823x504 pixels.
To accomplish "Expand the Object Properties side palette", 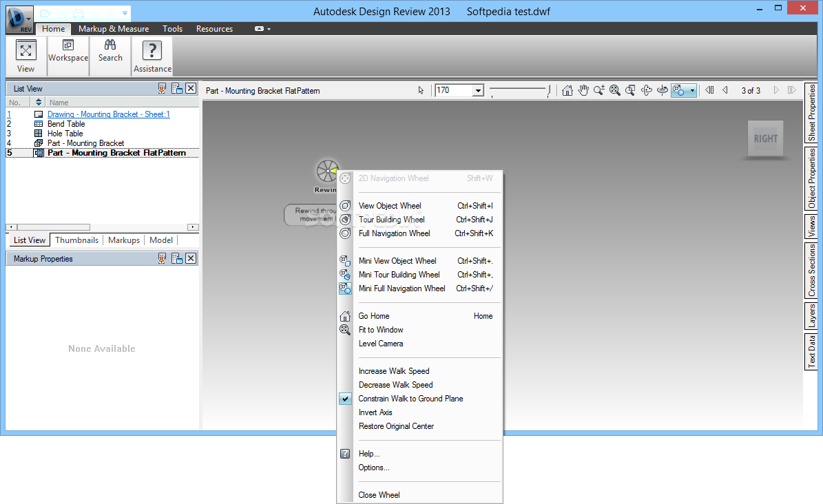I will [x=811, y=178].
